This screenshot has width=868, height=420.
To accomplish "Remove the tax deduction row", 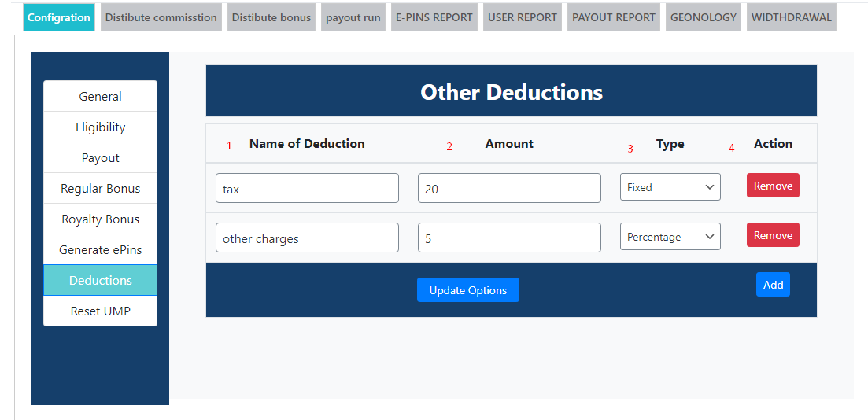I will tap(773, 186).
